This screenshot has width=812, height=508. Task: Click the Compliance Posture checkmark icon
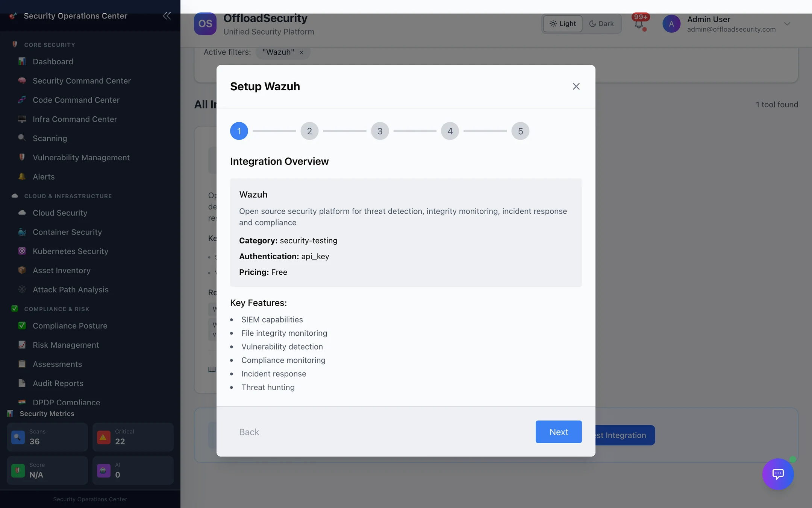tap(22, 325)
